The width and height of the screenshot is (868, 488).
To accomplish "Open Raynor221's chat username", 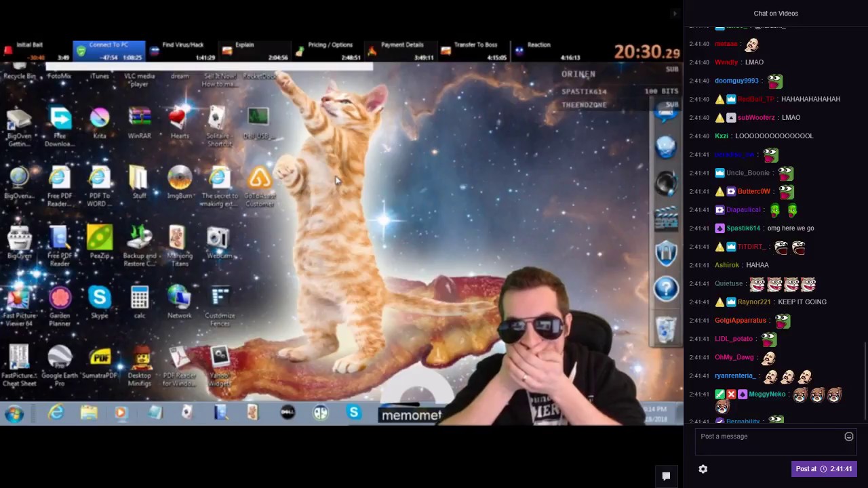I will pos(754,302).
